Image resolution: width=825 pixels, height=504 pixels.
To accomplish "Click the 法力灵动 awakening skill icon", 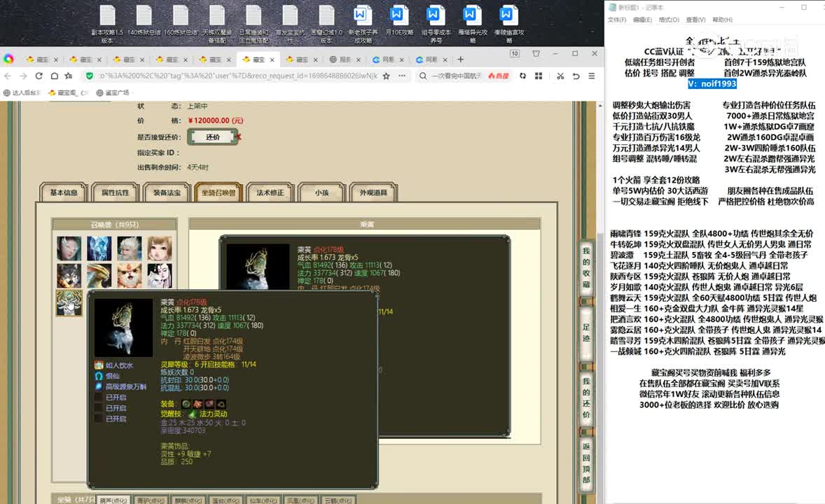I will coord(192,414).
